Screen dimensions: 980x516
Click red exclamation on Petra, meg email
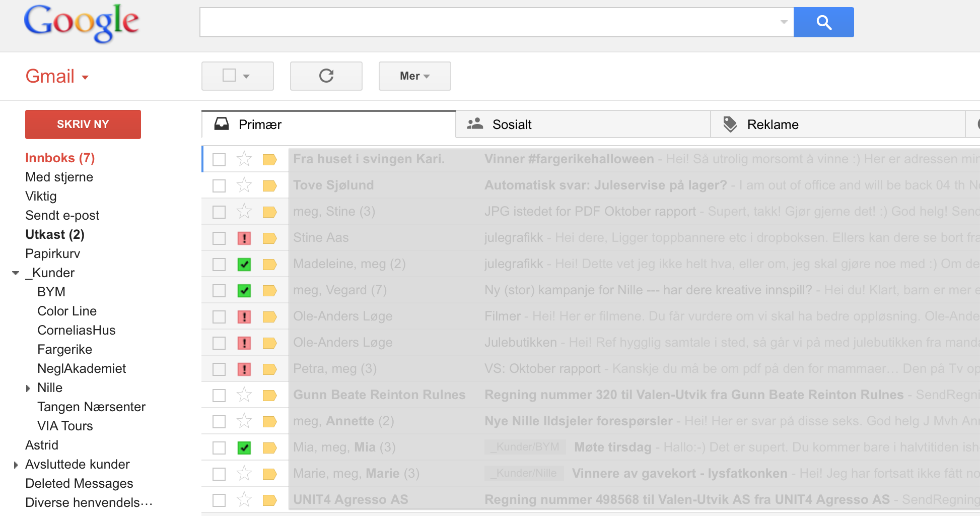click(244, 369)
